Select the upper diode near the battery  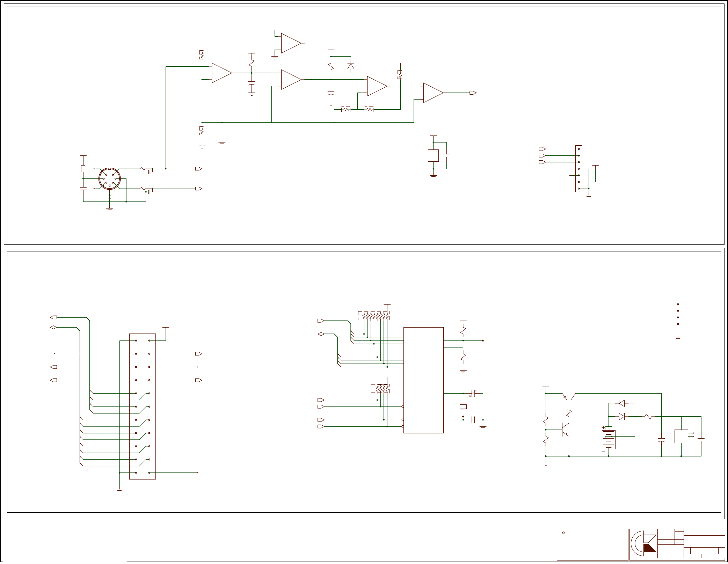621,403
